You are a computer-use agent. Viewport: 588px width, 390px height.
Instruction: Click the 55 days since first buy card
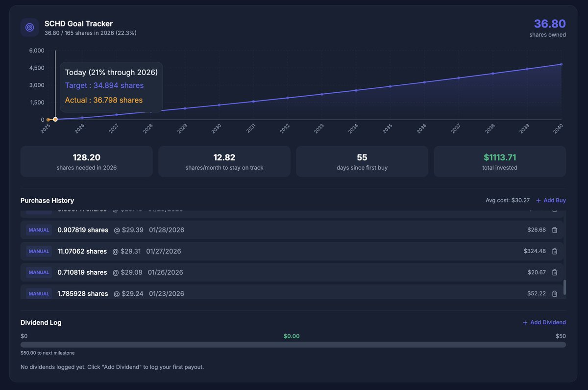click(362, 161)
